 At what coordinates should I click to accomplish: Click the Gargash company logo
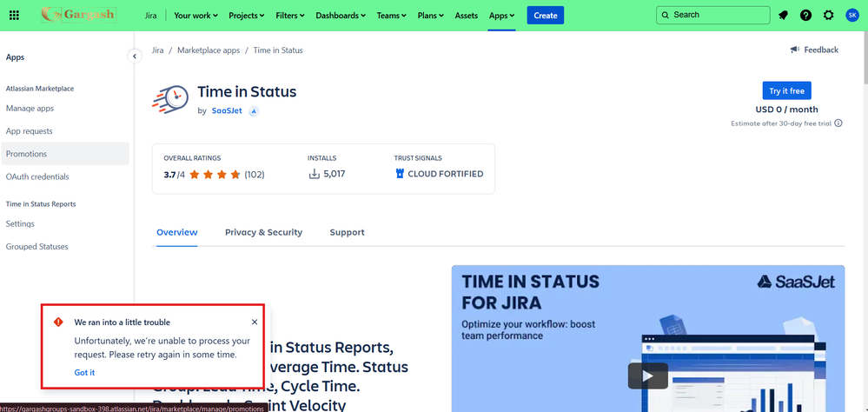(78, 15)
